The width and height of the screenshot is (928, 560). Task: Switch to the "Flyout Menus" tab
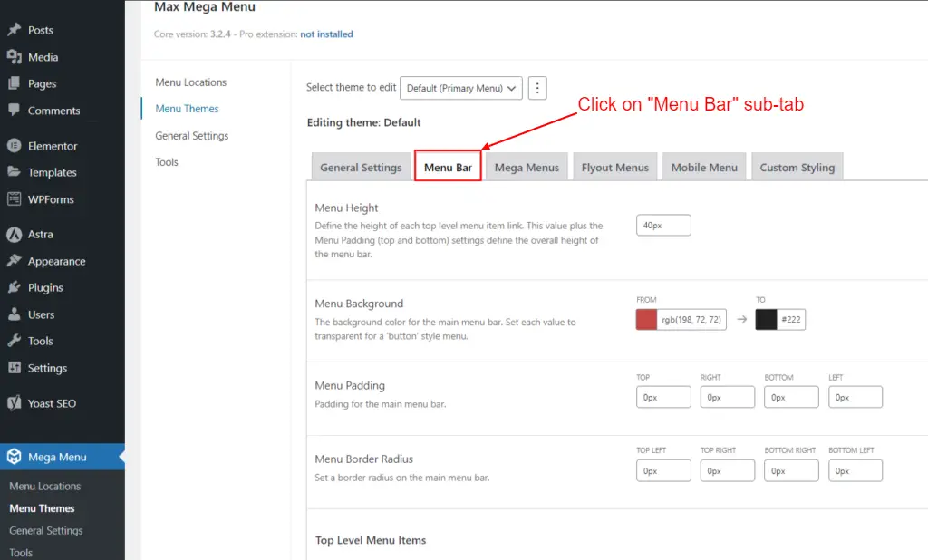click(x=614, y=167)
